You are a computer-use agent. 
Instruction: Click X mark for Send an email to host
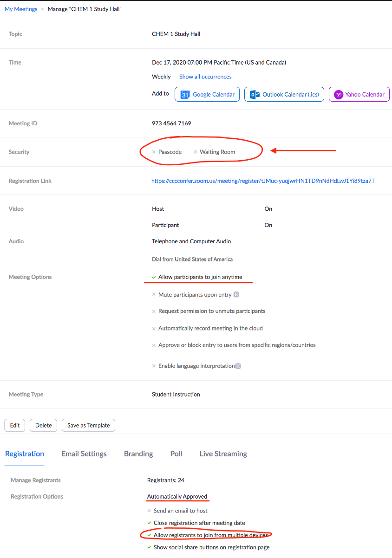[149, 511]
